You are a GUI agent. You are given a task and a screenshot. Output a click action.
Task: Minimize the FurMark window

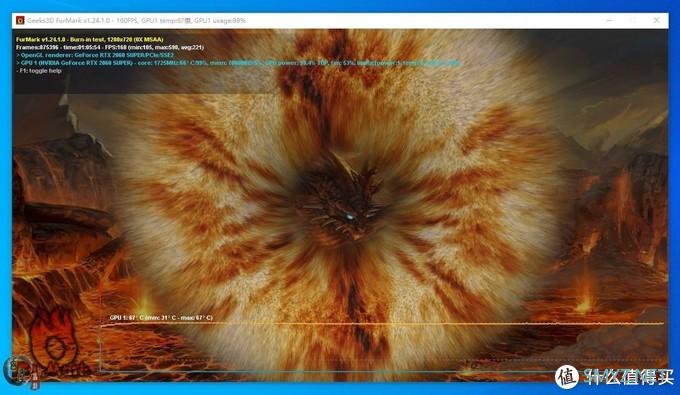(x=610, y=20)
